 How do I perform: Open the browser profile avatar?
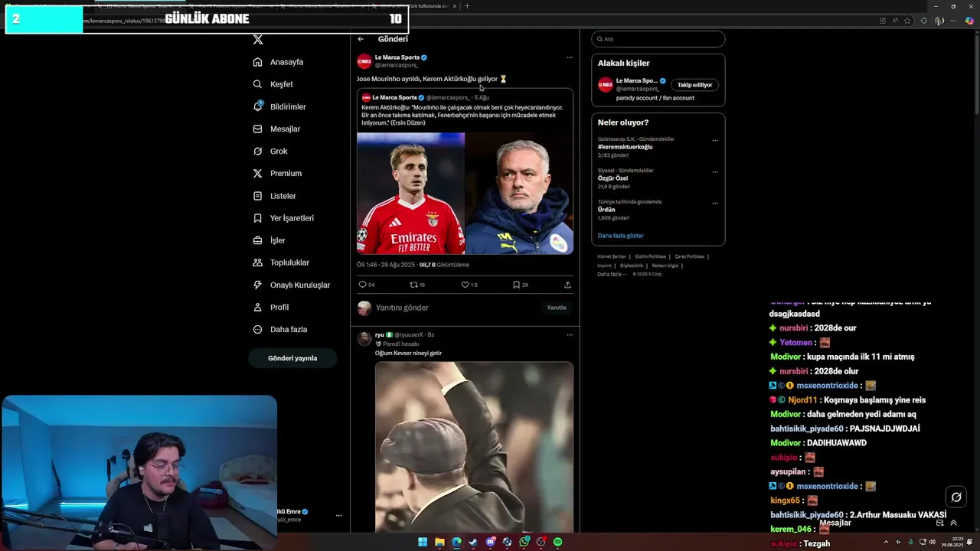click(x=939, y=21)
